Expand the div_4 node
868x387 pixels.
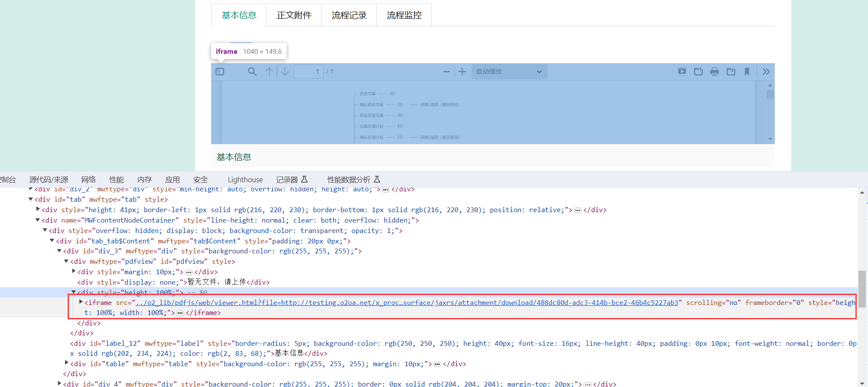(x=59, y=383)
